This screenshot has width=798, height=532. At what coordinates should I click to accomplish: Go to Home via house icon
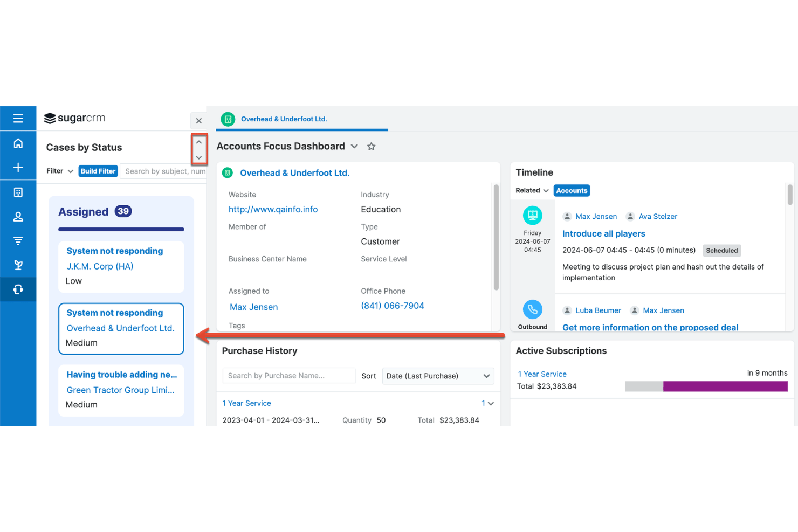tap(18, 143)
